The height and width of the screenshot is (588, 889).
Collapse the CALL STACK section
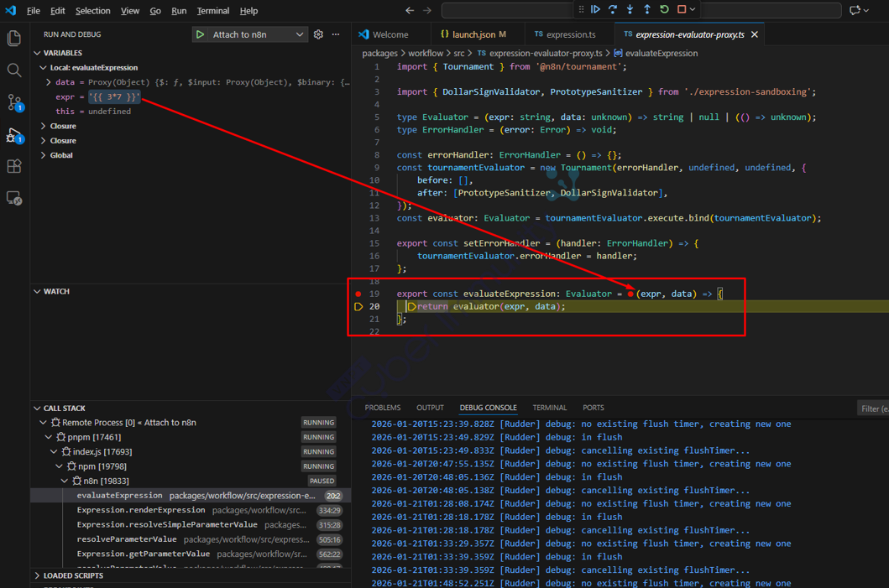point(38,408)
